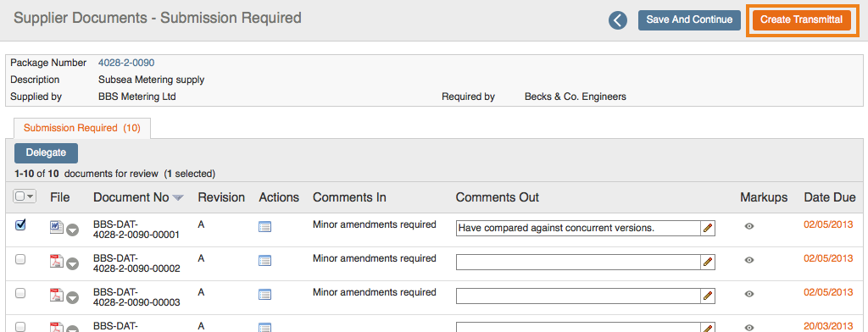The width and height of the screenshot is (868, 332).
Task: Click Comments Out field for document 00001
Action: click(x=578, y=228)
